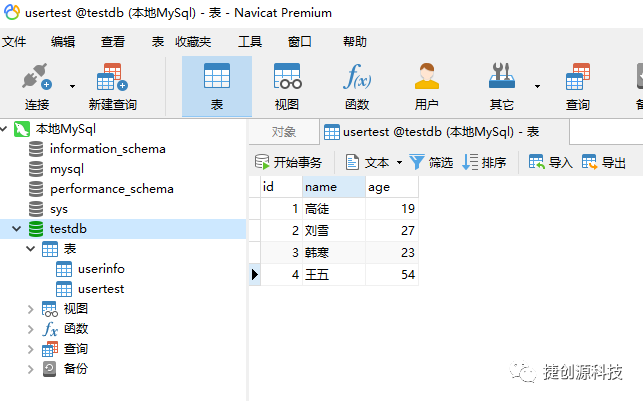This screenshot has height=401, width=643.
Task: Open the Text (文本) dropdown
Action: [373, 162]
